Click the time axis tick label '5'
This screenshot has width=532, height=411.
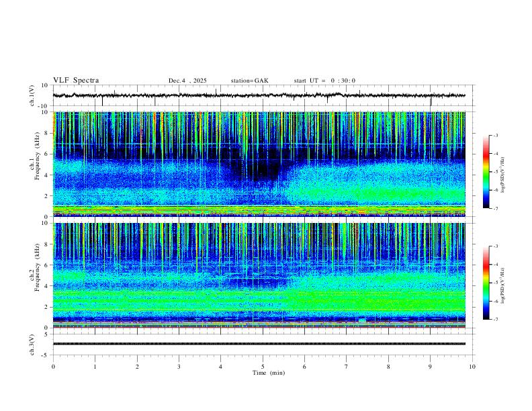263,367
